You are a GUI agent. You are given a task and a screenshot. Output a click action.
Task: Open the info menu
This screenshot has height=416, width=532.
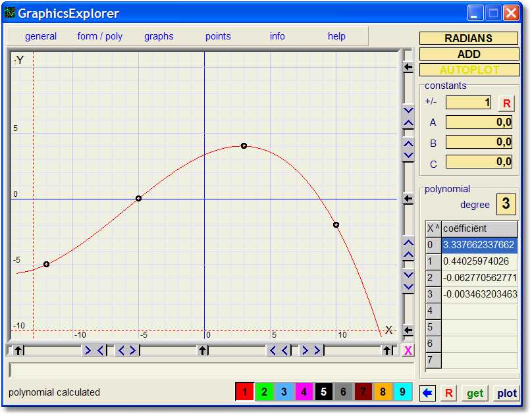click(277, 36)
